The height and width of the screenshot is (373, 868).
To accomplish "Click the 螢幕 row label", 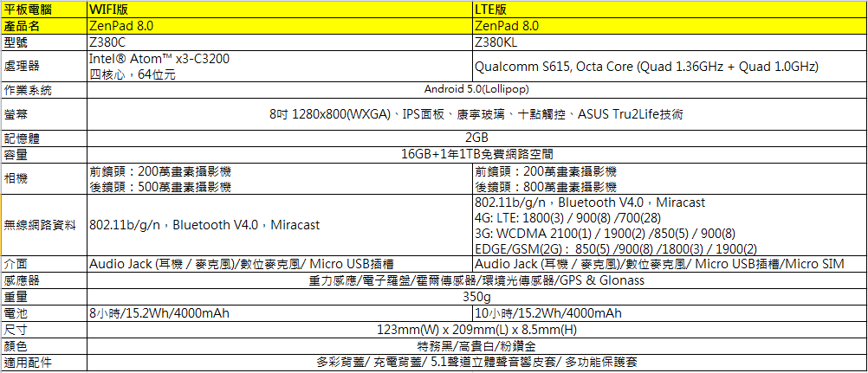I will 43,114.
